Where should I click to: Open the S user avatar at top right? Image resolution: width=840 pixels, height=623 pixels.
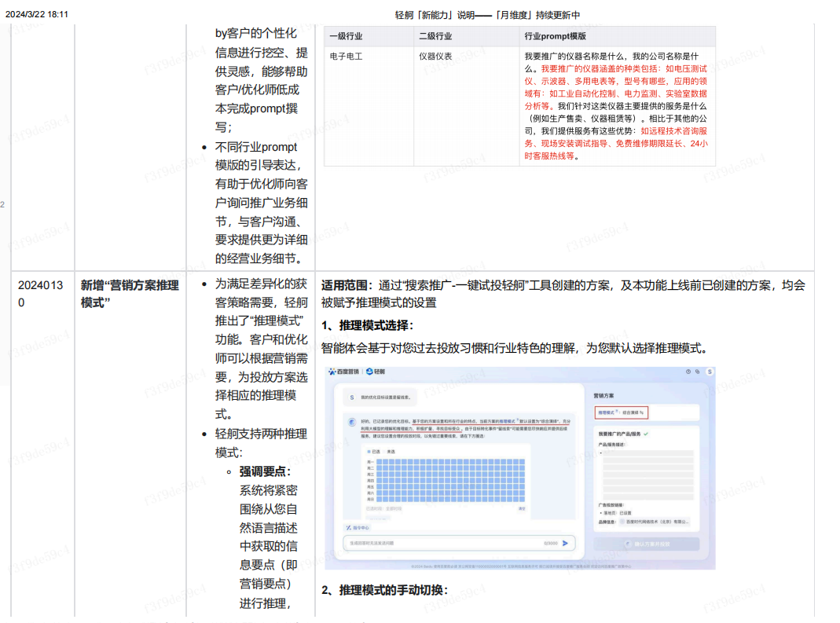[710, 372]
